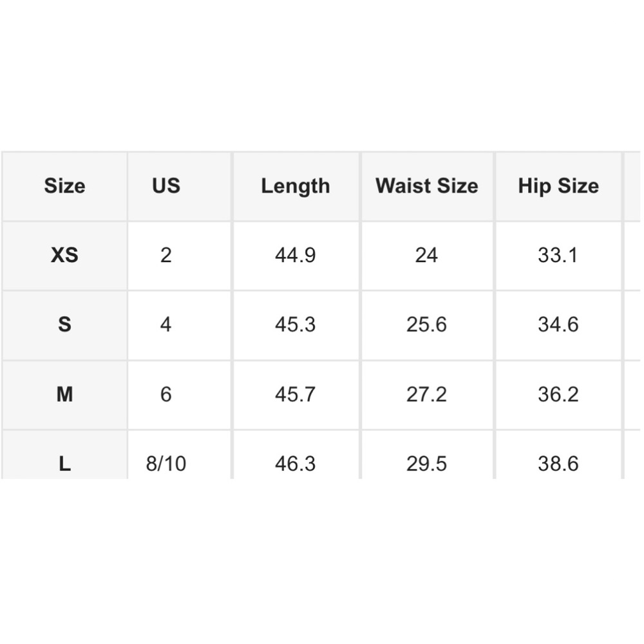Select the Hip Size column header

click(558, 186)
